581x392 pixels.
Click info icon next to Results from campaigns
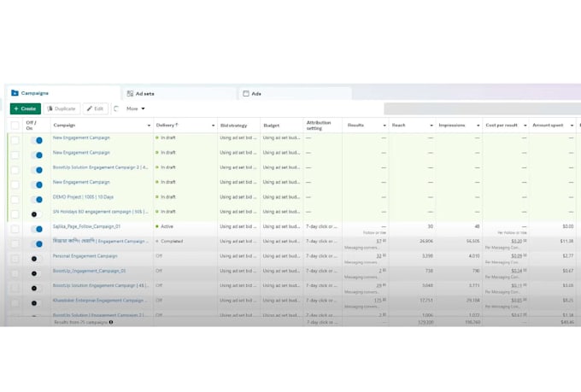pyautogui.click(x=111, y=322)
